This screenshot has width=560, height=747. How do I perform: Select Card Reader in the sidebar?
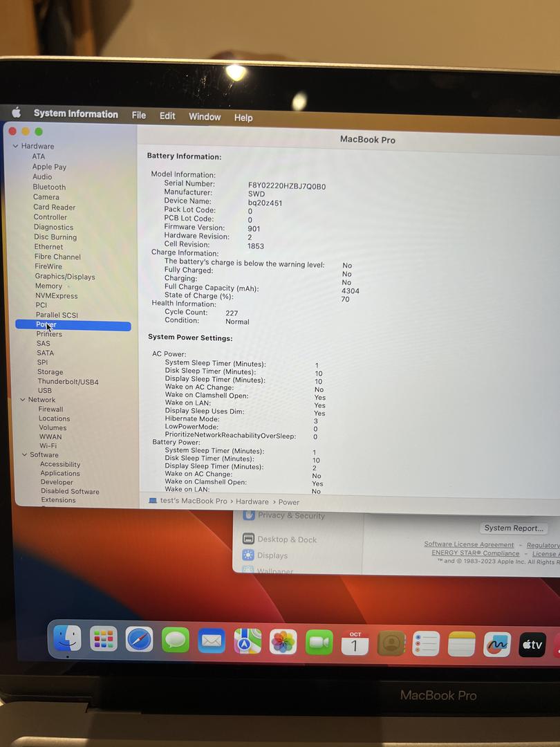(54, 207)
